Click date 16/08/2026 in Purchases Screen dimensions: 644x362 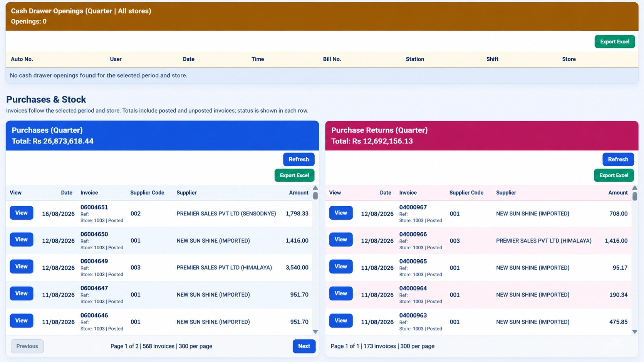click(58, 214)
